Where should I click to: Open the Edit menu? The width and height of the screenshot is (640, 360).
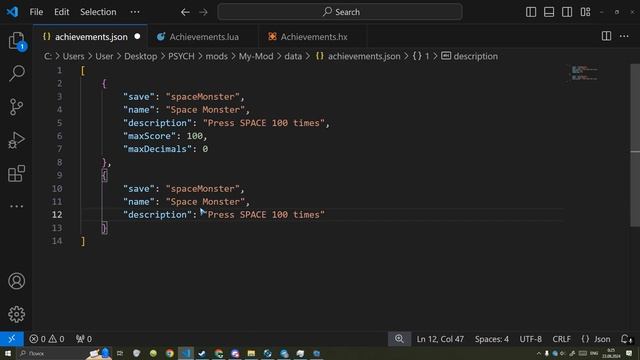click(x=62, y=12)
